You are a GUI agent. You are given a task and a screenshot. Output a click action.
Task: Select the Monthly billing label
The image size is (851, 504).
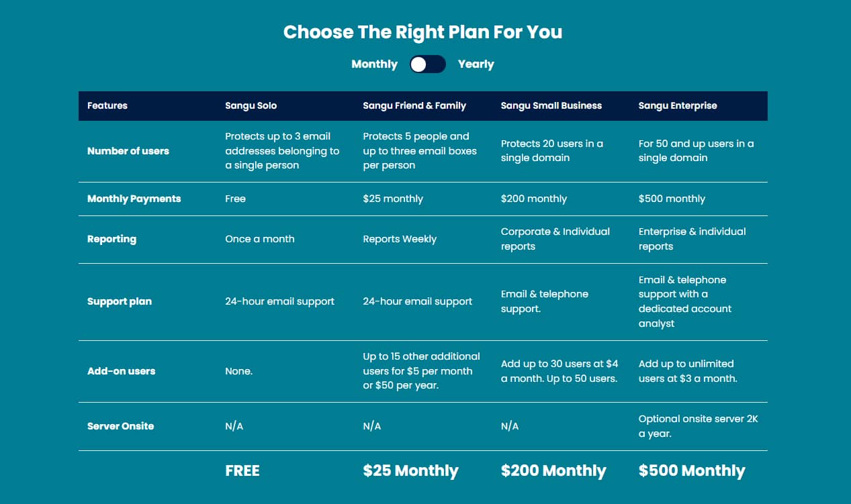[374, 64]
